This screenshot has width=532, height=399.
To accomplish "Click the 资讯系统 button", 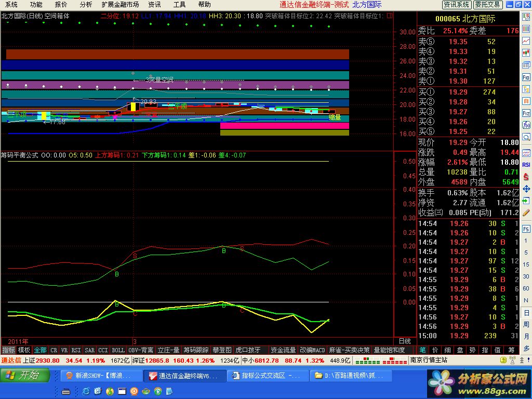I will (x=457, y=4).
